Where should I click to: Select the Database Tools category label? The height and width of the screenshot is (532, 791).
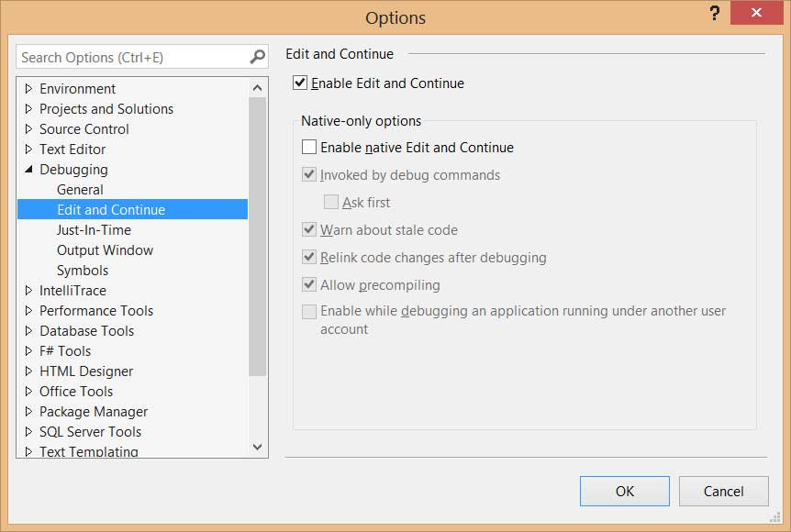tap(87, 331)
